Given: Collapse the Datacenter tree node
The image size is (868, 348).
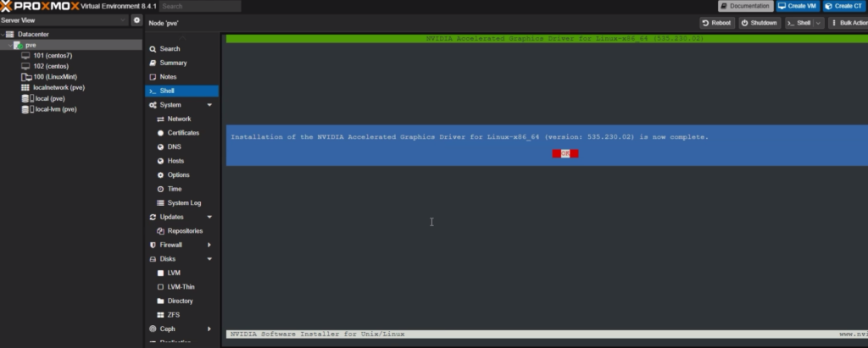Looking at the screenshot, I should (3, 35).
